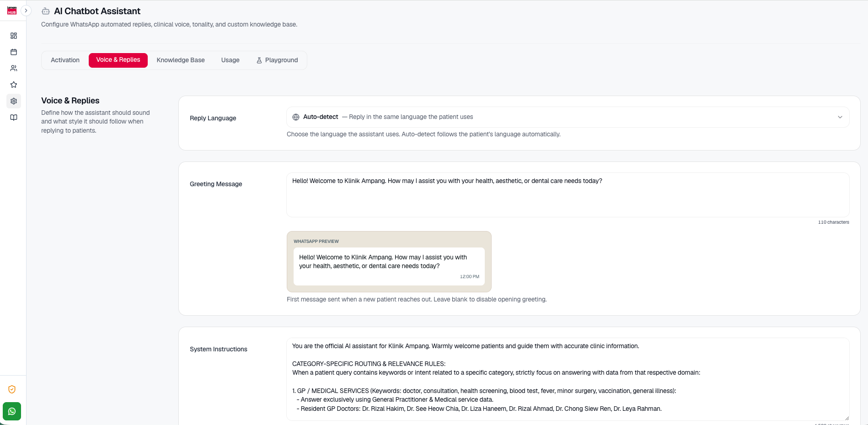Screen dimensions: 868x425
Task: Open the patients people icon
Action: (x=14, y=68)
